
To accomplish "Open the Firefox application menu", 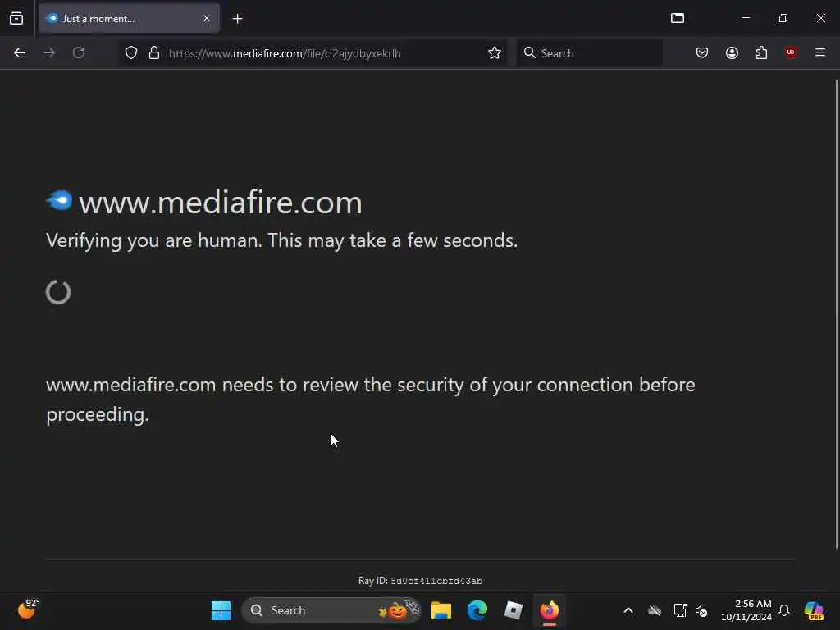I will pos(820,52).
